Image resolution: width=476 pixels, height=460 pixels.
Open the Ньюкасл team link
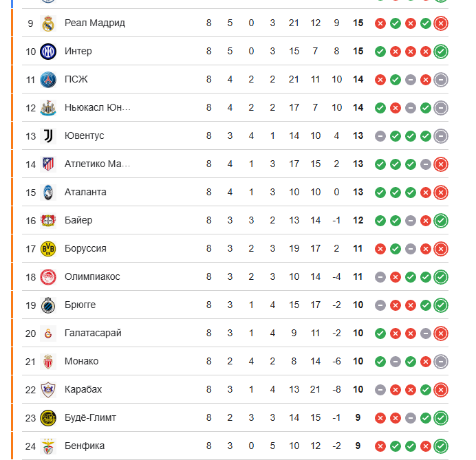pyautogui.click(x=97, y=108)
